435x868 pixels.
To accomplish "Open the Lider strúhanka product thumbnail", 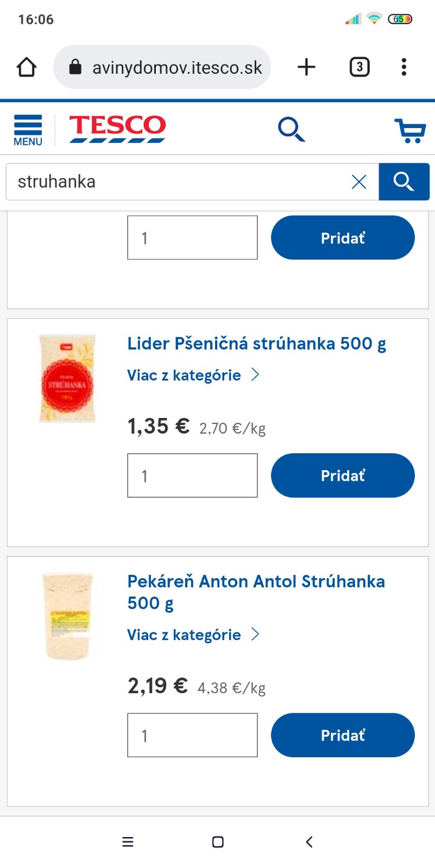I will 67,378.
